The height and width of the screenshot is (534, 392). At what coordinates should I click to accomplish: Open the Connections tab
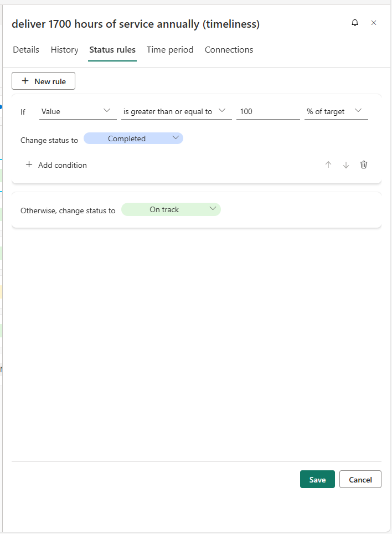pyautogui.click(x=229, y=49)
